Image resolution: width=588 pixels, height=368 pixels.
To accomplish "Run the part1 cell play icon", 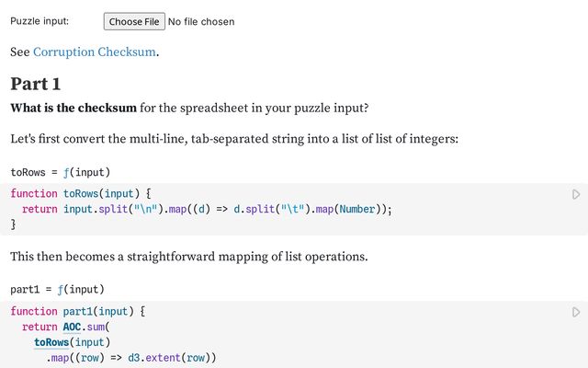I will click(576, 312).
